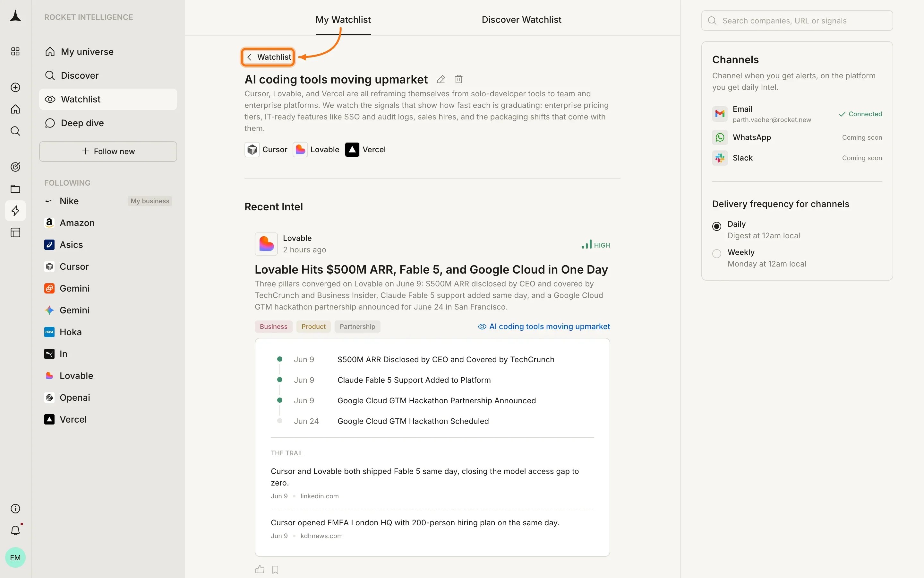Like the Lovable intel with thumbs-up
Image resolution: width=924 pixels, height=578 pixels.
260,569
